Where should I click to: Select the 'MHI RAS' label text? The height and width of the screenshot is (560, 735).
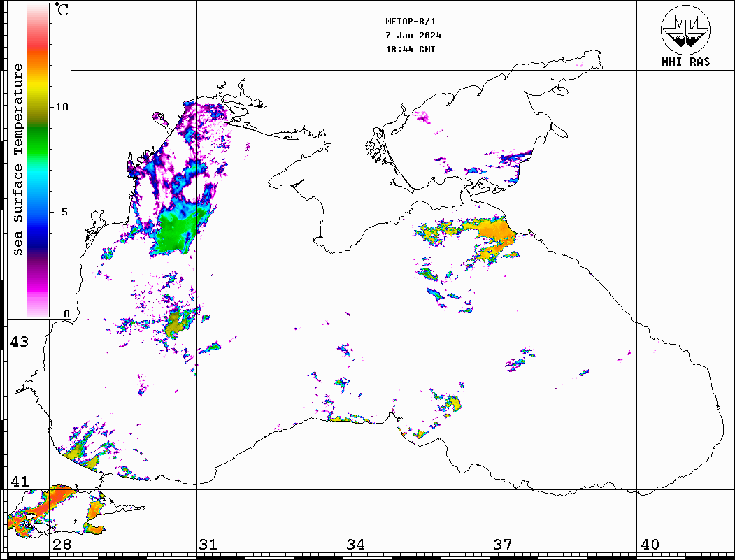click(x=685, y=62)
